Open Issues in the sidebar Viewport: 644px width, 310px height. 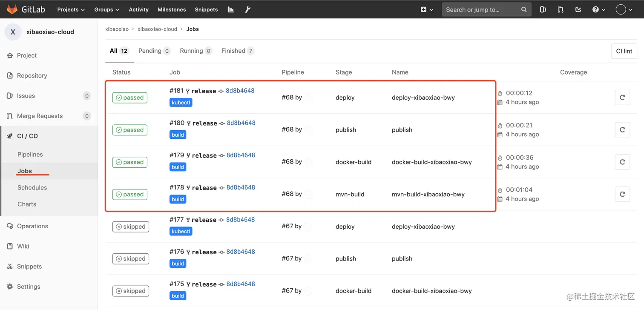(26, 96)
